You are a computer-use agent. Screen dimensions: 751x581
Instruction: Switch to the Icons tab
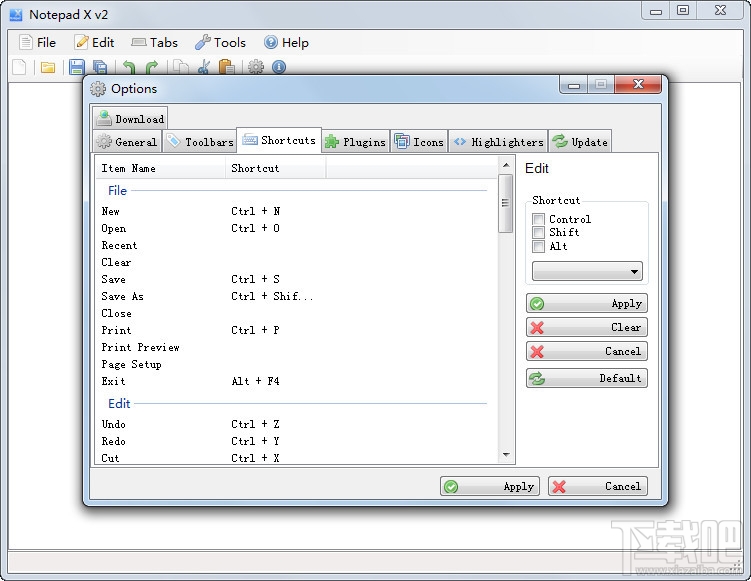[x=419, y=142]
